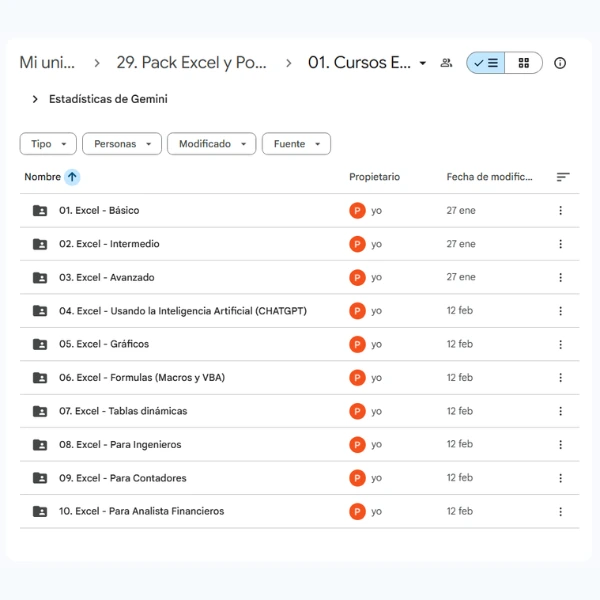Show more options for 08. Excel - Para Ingenieros
This screenshot has height=600, width=600.
tap(561, 445)
